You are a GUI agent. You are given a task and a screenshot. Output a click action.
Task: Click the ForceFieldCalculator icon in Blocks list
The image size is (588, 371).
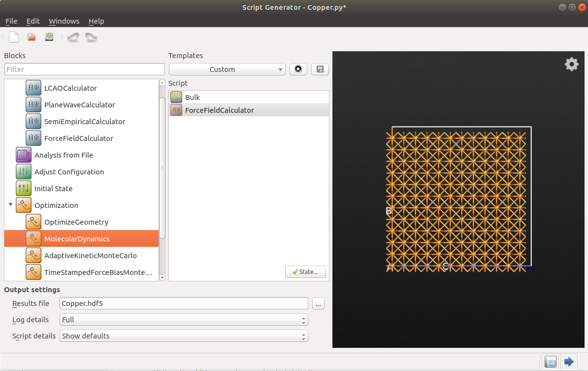(33, 138)
